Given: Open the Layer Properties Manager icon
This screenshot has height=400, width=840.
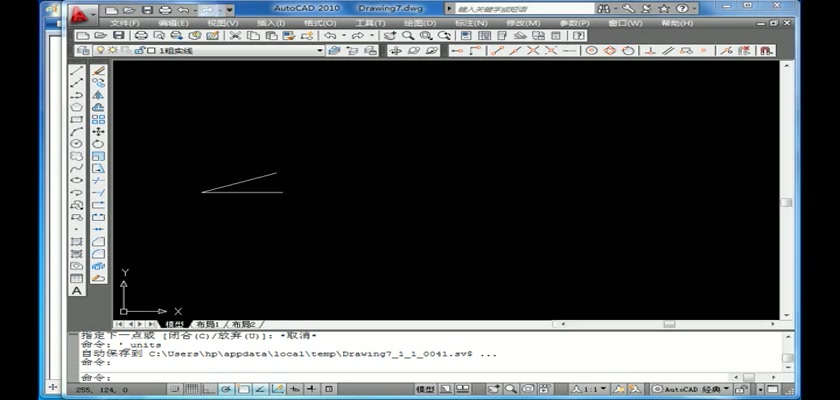Looking at the screenshot, I should click(83, 50).
